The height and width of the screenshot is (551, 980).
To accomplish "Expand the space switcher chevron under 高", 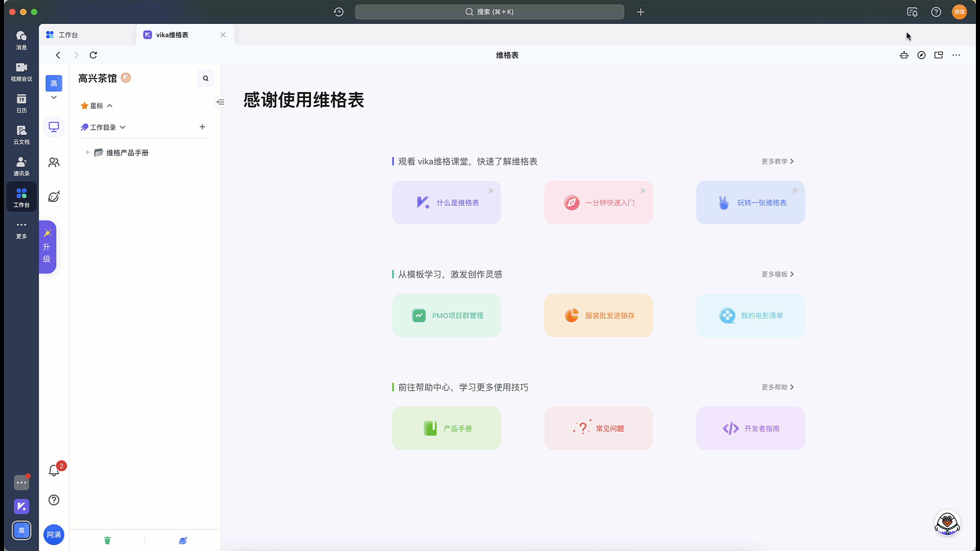I will tap(54, 97).
